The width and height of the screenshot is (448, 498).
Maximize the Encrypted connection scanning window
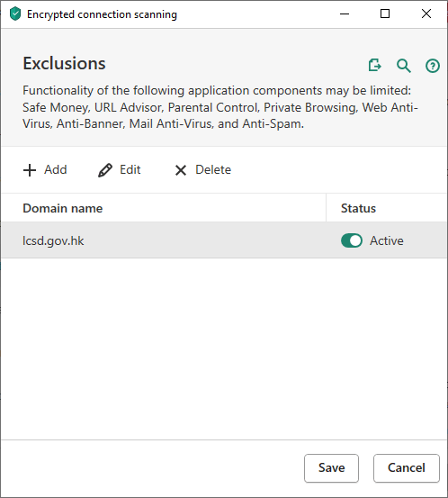pyautogui.click(x=385, y=14)
